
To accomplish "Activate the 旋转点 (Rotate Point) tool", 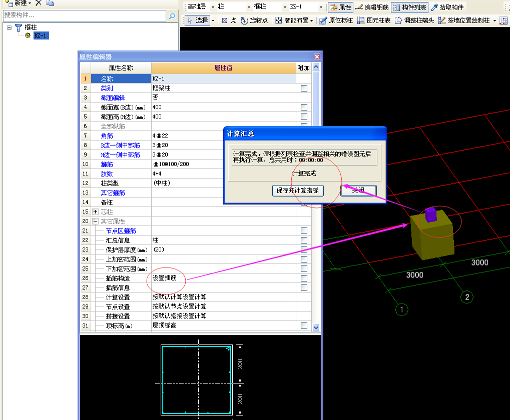I will click(x=254, y=20).
